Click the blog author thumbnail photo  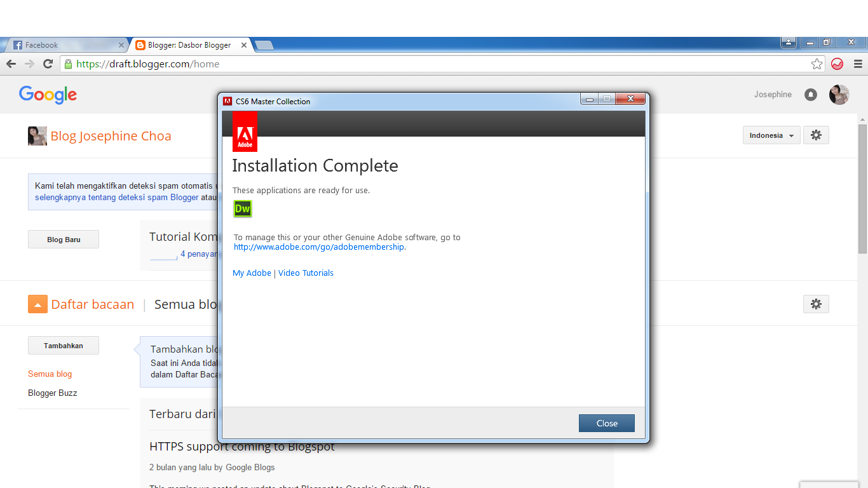tap(37, 136)
